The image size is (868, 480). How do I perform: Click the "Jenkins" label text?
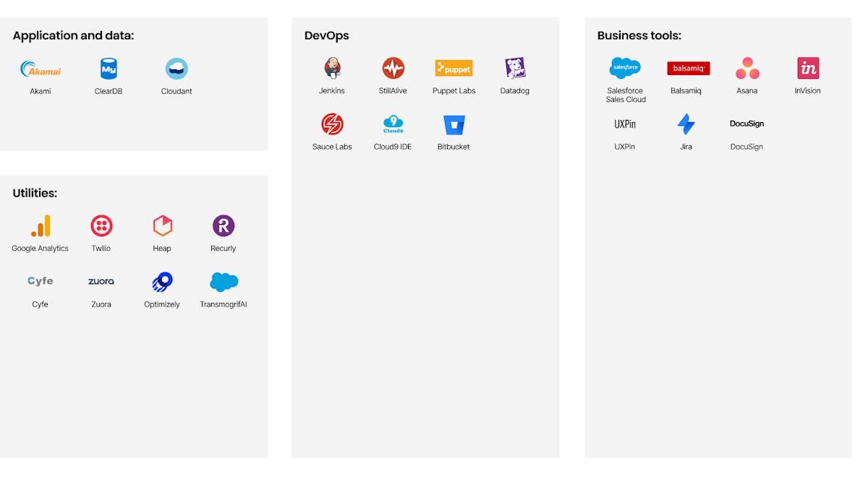[x=332, y=91]
